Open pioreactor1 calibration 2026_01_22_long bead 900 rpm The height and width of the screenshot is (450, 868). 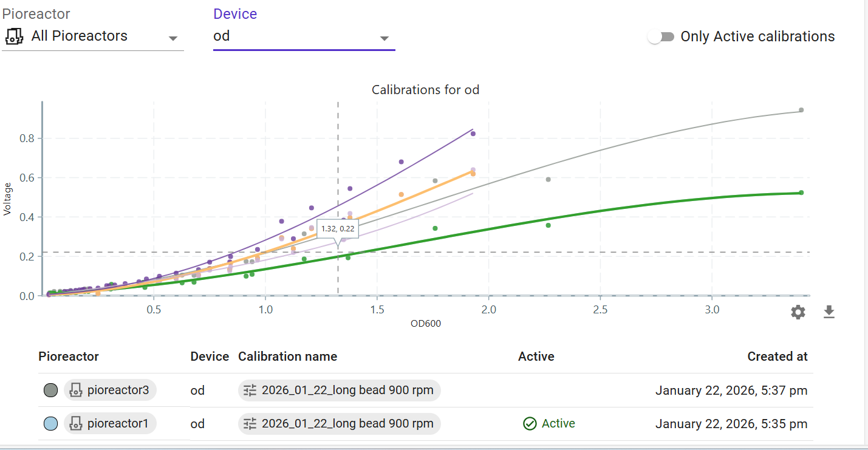[x=347, y=424]
